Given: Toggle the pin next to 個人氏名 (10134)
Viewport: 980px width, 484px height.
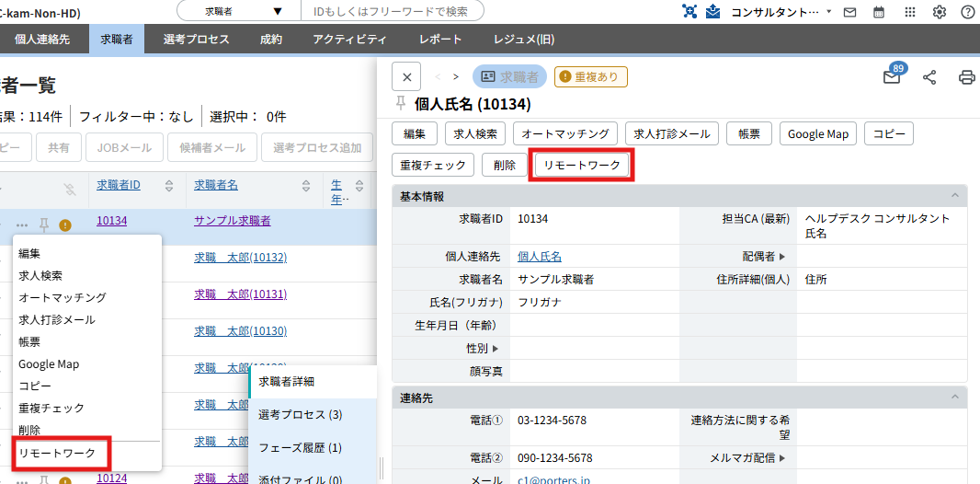Looking at the screenshot, I should (x=400, y=104).
